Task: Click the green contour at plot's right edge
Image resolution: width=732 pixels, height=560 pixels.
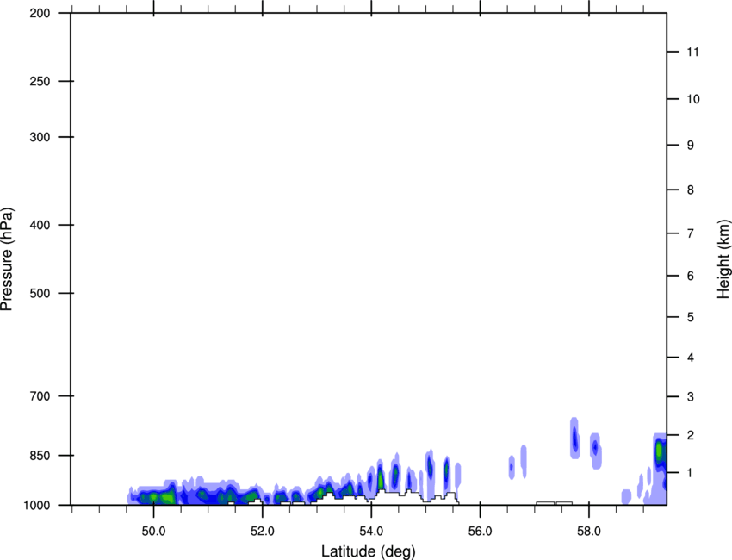Action: [x=659, y=451]
